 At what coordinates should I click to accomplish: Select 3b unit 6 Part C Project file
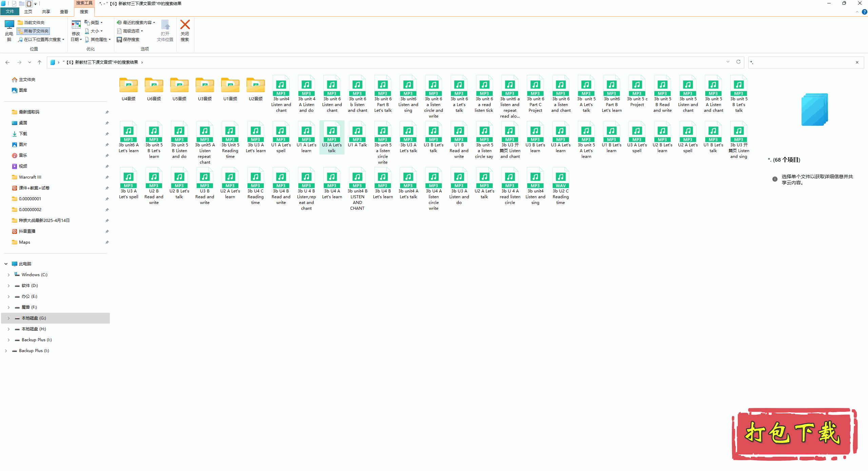coord(535,94)
